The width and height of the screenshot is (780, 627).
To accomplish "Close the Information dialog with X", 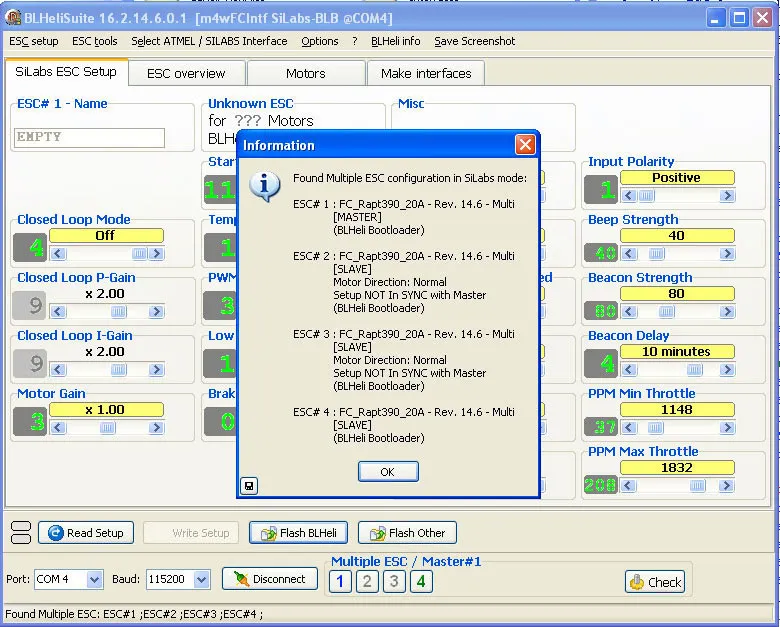I will coord(525,145).
